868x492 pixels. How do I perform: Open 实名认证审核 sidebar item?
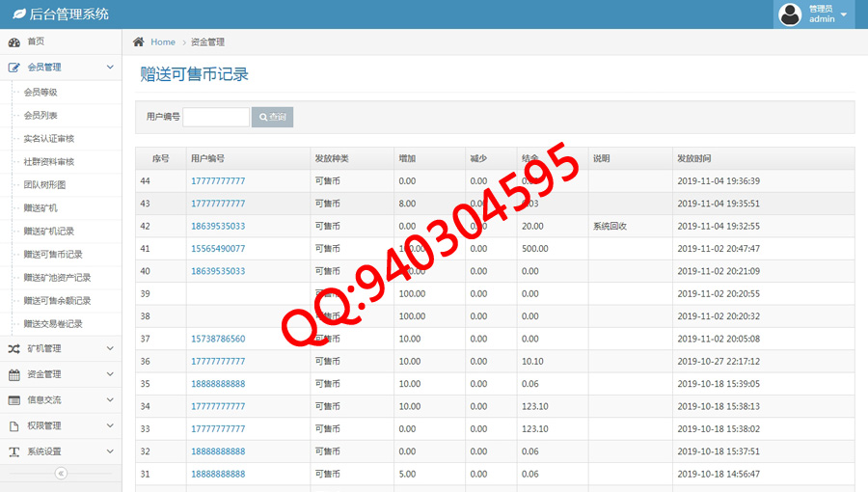48,139
